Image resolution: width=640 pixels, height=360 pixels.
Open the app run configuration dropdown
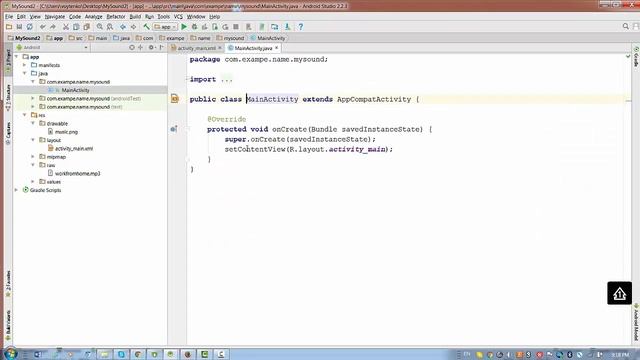click(165, 27)
